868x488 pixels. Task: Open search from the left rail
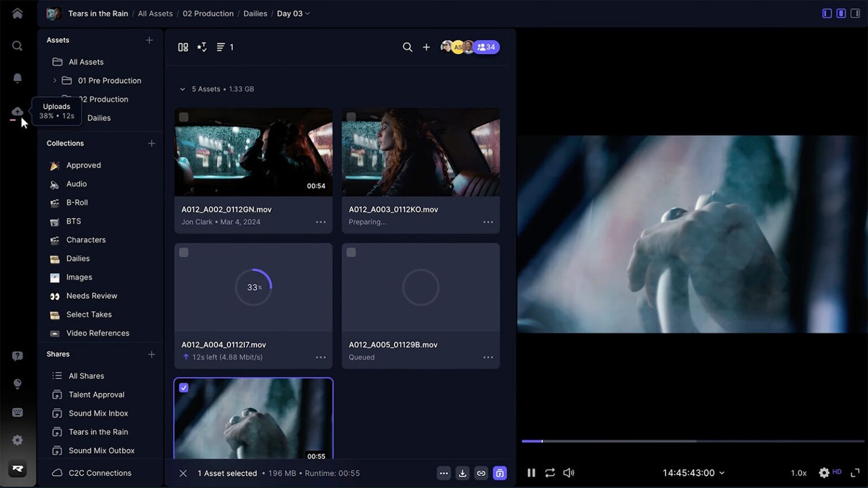tap(18, 46)
